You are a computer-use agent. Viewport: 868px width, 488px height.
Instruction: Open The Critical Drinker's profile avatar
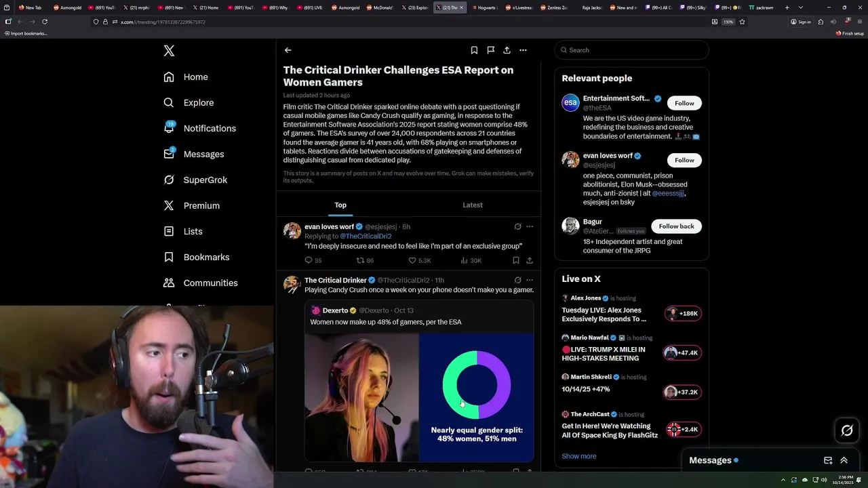tap(292, 284)
